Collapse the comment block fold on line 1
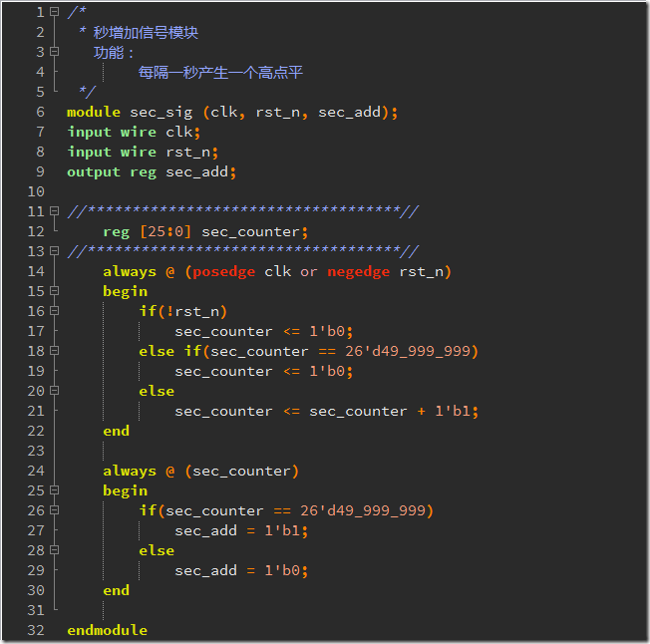650x644 pixels. [54, 12]
